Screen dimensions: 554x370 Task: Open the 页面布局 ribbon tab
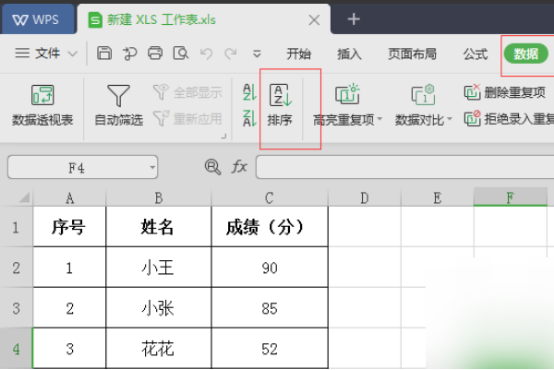coord(412,54)
